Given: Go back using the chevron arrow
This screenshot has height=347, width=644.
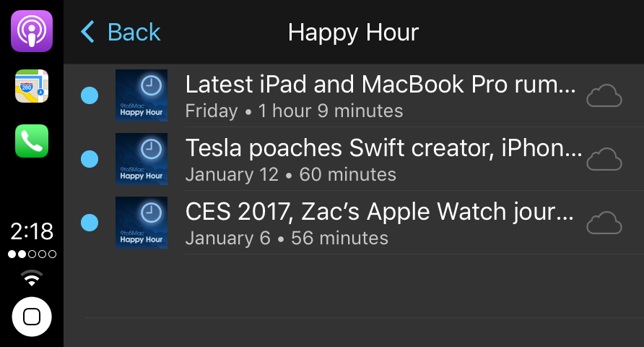Looking at the screenshot, I should (x=87, y=32).
